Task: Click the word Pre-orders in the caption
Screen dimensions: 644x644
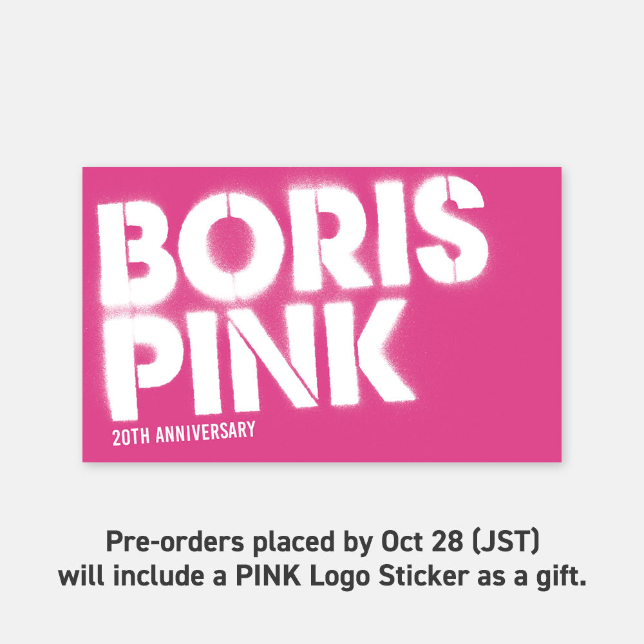Action: point(175,542)
